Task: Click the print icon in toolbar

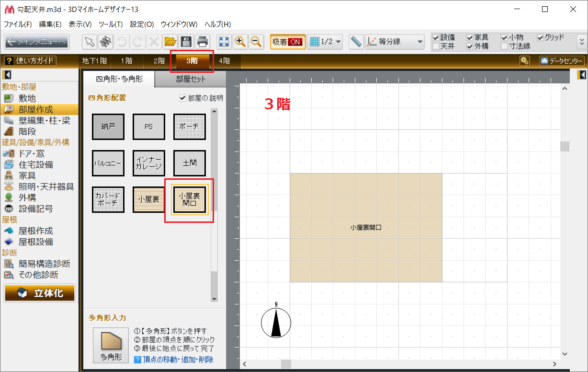Action: 203,42
